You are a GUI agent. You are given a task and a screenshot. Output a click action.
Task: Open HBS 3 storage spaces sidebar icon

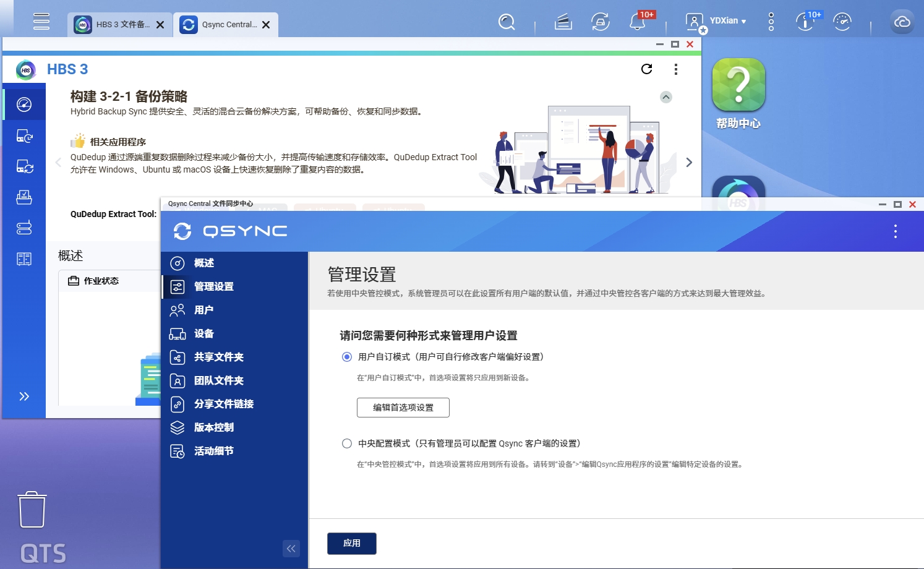click(x=24, y=228)
